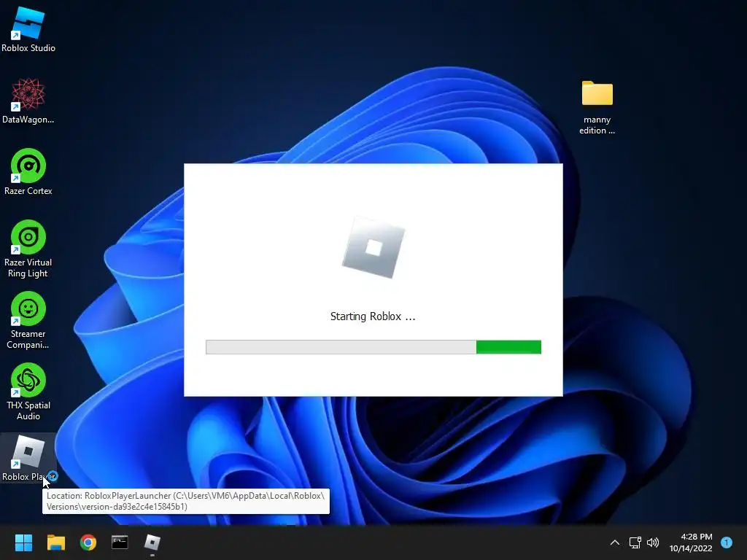
Task: Show hidden system tray icons
Action: [615, 542]
